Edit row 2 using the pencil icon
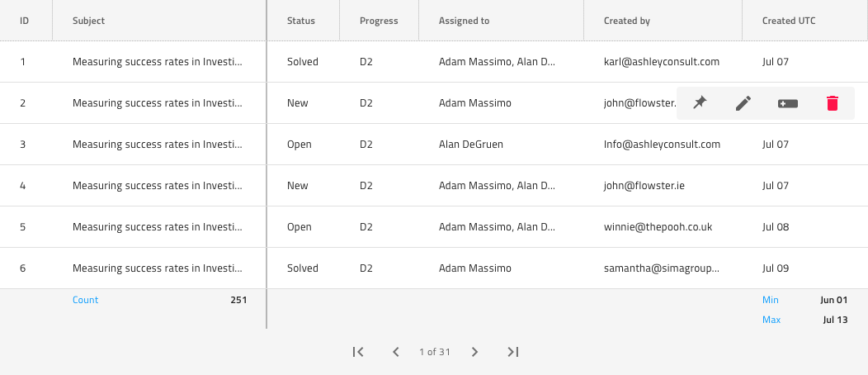 pyautogui.click(x=743, y=103)
